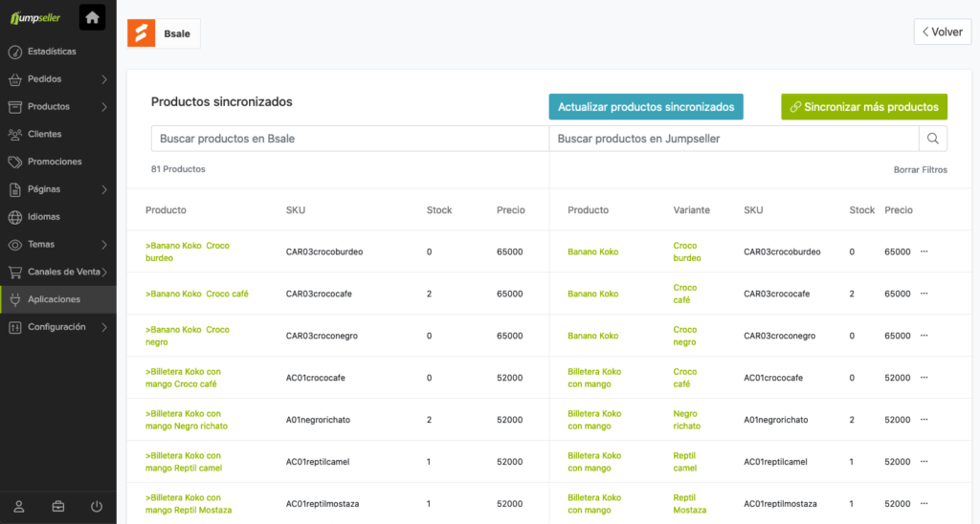This screenshot has height=524, width=980.
Task: Focus the Buscar productos en Bsale field
Action: pyautogui.click(x=349, y=139)
